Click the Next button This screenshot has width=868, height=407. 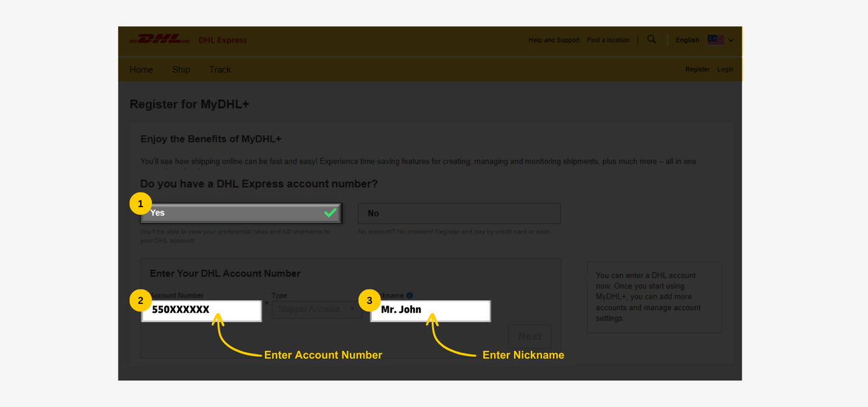tap(529, 336)
